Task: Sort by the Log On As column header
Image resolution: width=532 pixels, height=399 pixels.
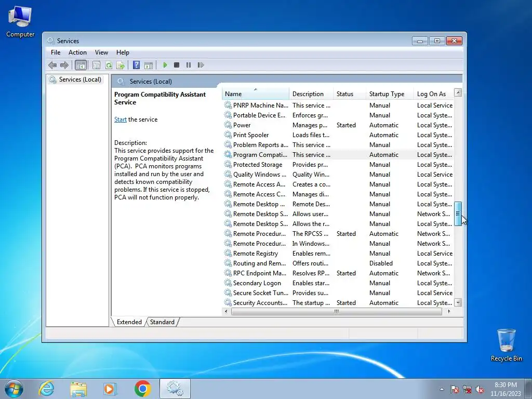Action: point(434,94)
